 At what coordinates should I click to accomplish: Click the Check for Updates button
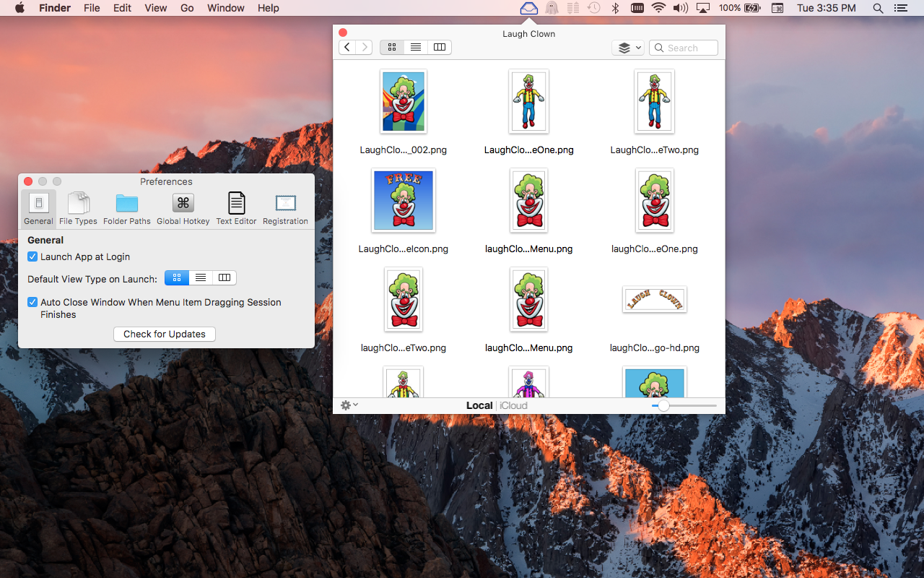click(164, 334)
